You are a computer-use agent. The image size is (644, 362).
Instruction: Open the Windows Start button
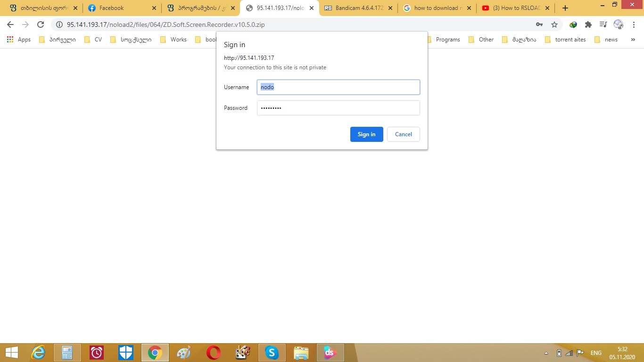[x=11, y=353]
